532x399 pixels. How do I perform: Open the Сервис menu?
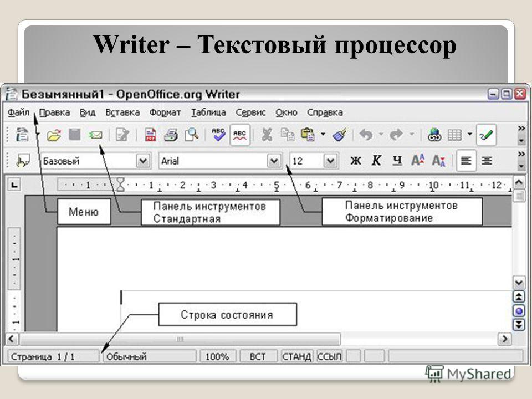(x=250, y=112)
